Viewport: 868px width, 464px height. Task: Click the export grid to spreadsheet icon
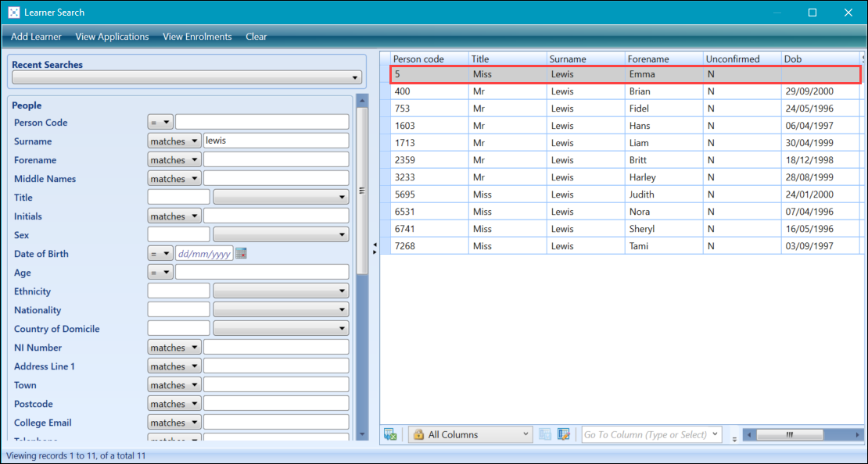click(x=390, y=434)
